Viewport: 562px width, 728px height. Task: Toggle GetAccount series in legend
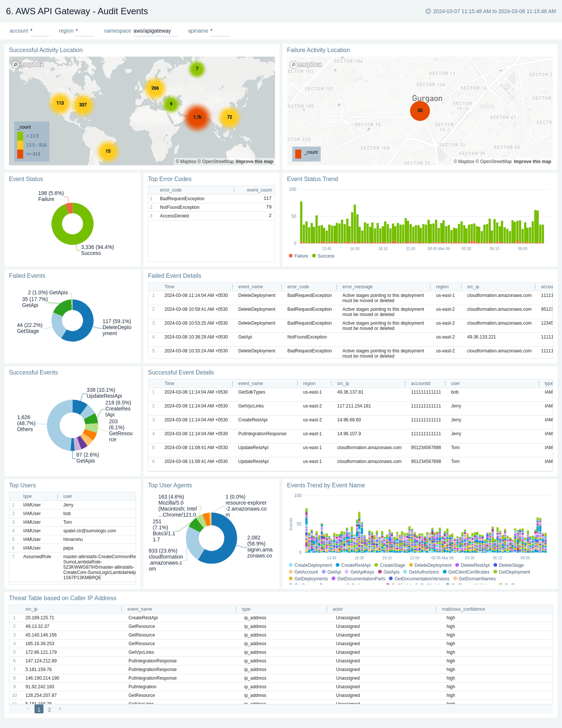pyautogui.click(x=303, y=572)
